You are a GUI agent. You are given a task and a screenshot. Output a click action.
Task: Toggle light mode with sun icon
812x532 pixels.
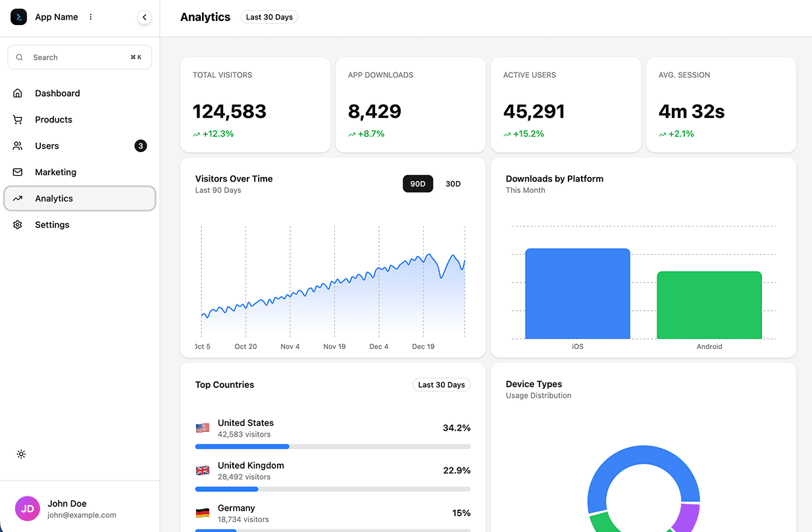tap(21, 454)
